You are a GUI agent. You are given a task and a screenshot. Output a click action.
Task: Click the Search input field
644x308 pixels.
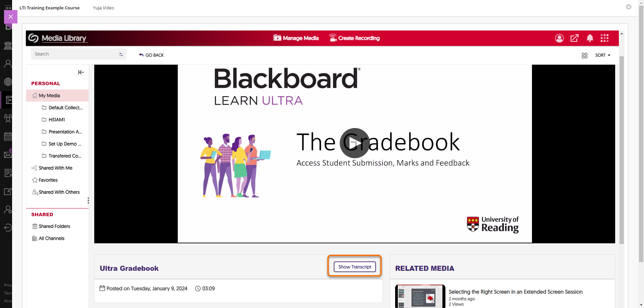click(x=74, y=54)
